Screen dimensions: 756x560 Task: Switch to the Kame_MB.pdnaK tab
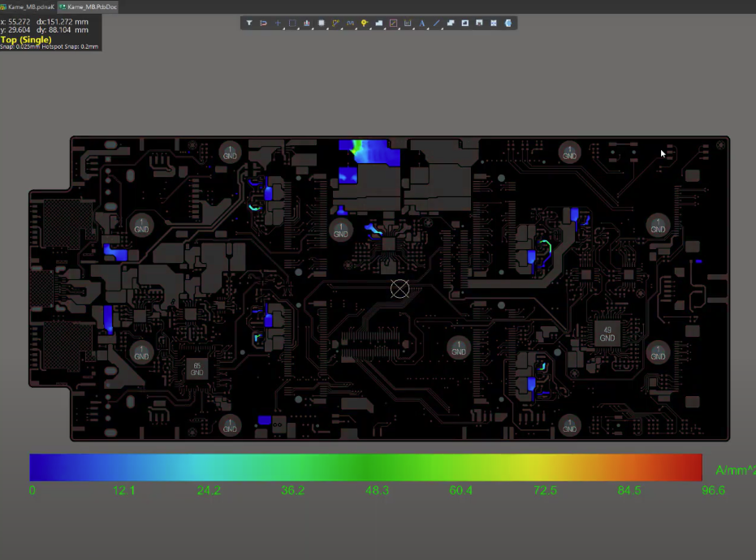tap(27, 6)
